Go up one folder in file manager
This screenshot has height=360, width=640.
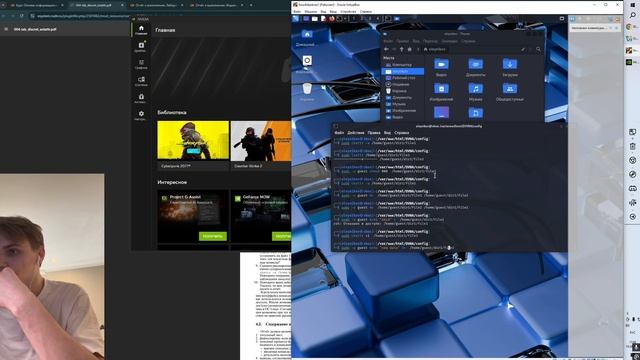[402, 49]
